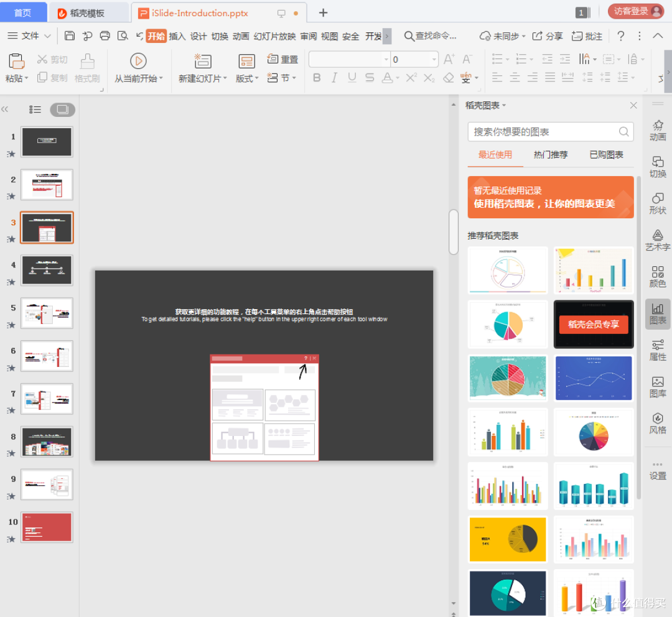Select slide 10 red thumbnail
This screenshot has width=672, height=617.
tap(47, 527)
